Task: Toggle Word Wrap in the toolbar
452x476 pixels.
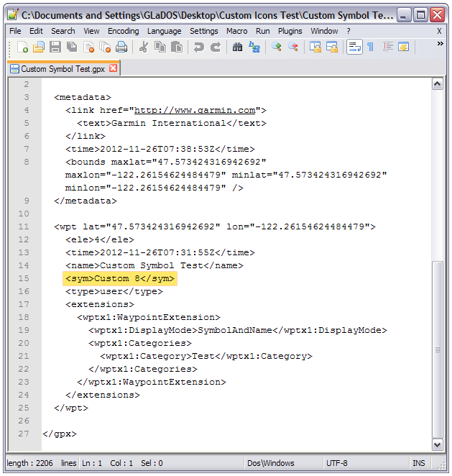Action: tap(354, 47)
